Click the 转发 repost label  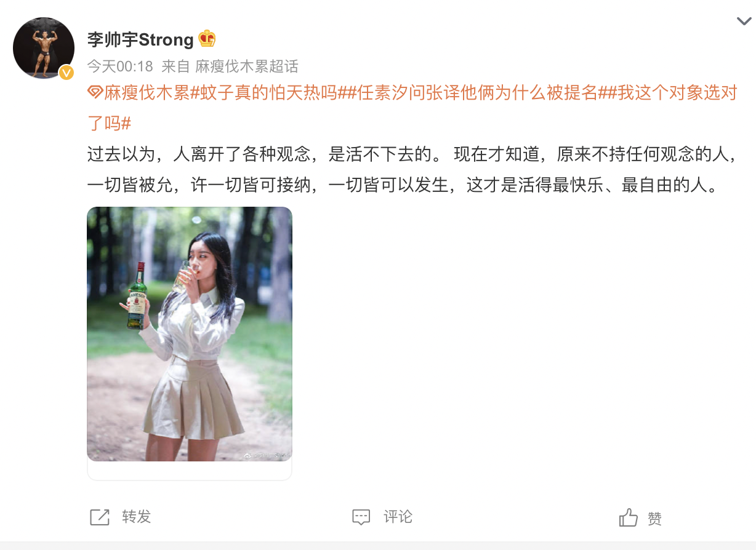(x=136, y=517)
